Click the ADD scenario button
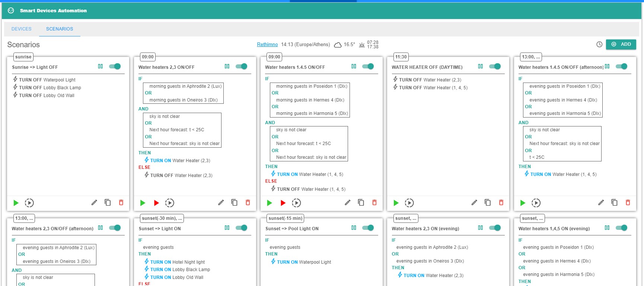 (x=621, y=44)
